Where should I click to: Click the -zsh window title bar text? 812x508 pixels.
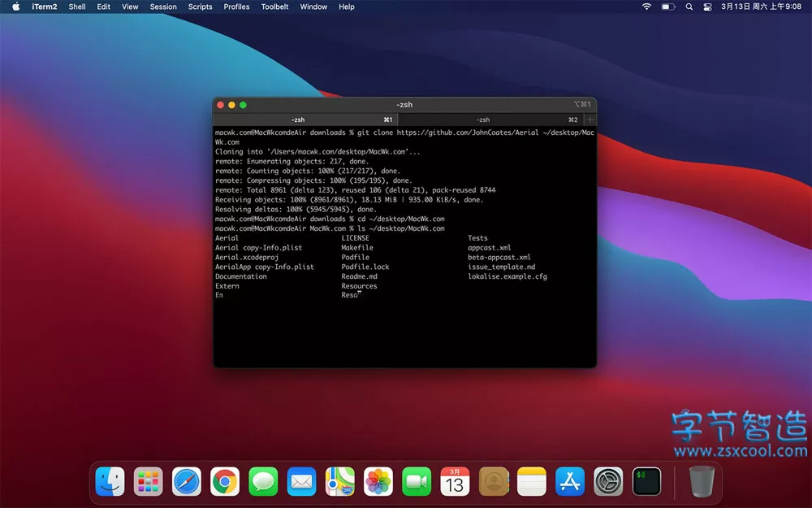coord(404,105)
